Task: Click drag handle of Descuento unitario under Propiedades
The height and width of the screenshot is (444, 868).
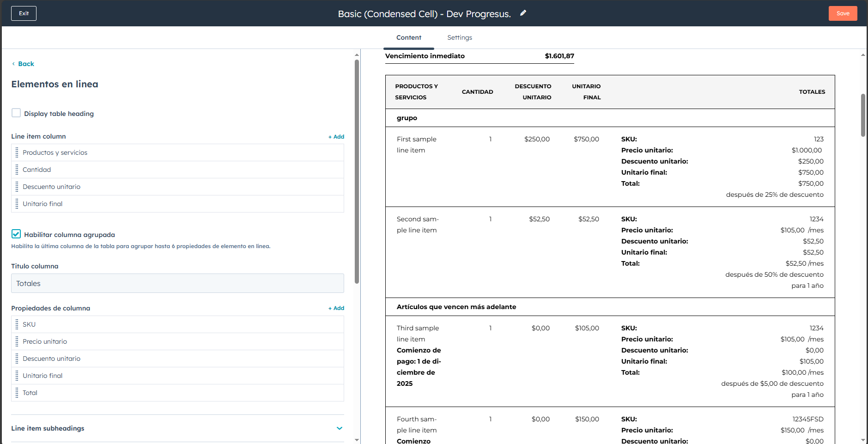Action: click(17, 359)
